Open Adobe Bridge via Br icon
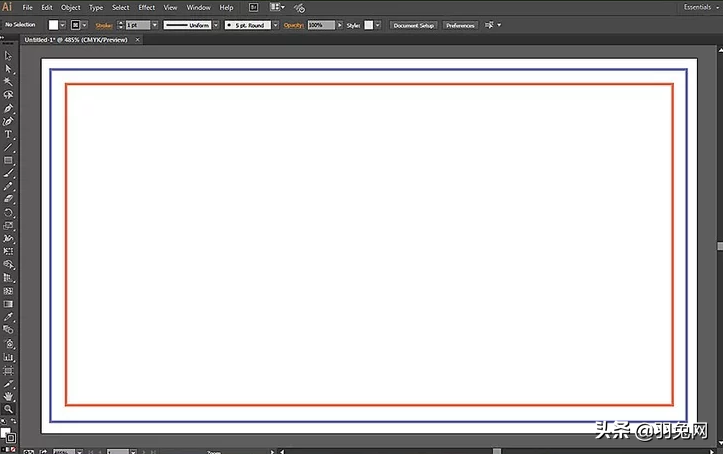The height and width of the screenshot is (454, 723). point(253,7)
